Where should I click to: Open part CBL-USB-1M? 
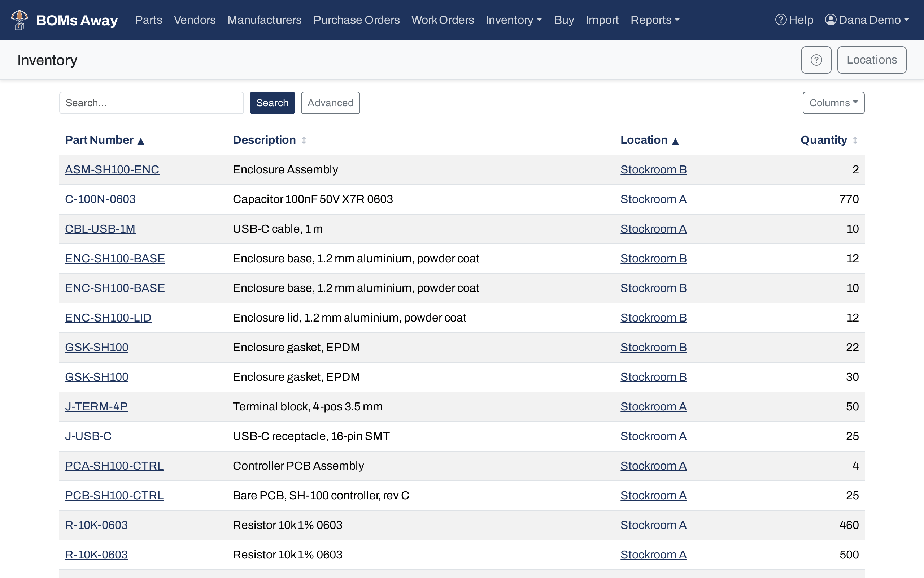[100, 229]
